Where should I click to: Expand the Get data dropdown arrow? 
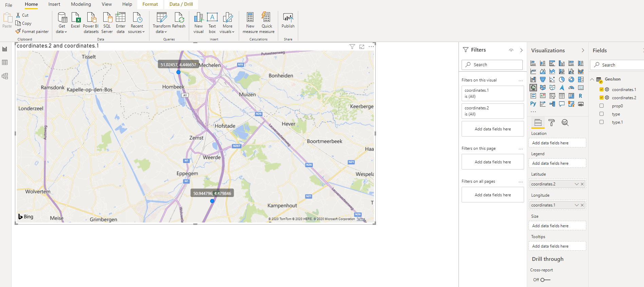(66, 32)
